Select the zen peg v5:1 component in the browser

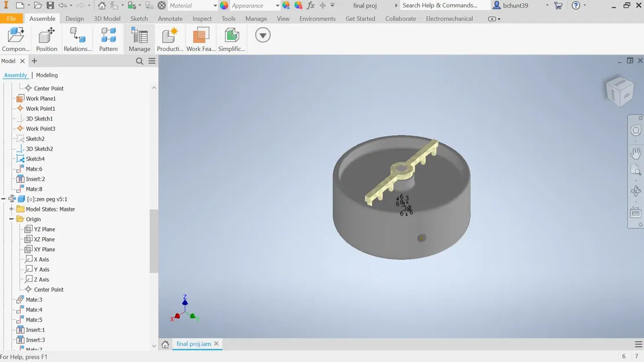[x=48, y=199]
